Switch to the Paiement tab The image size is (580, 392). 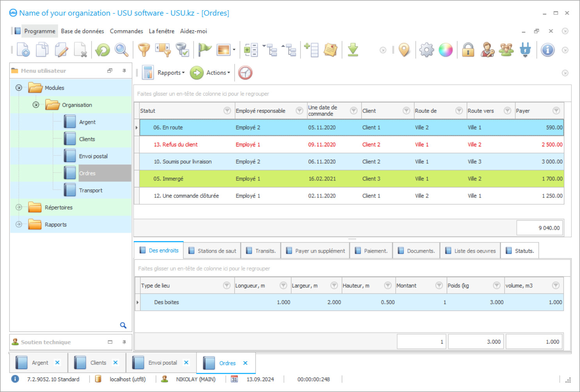[371, 250]
